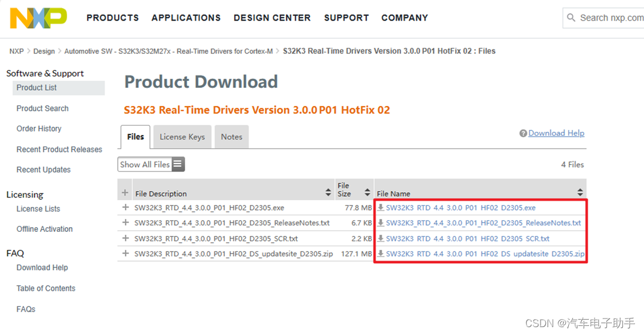Click the Download Help question mark icon
The width and height of the screenshot is (644, 334).
523,134
